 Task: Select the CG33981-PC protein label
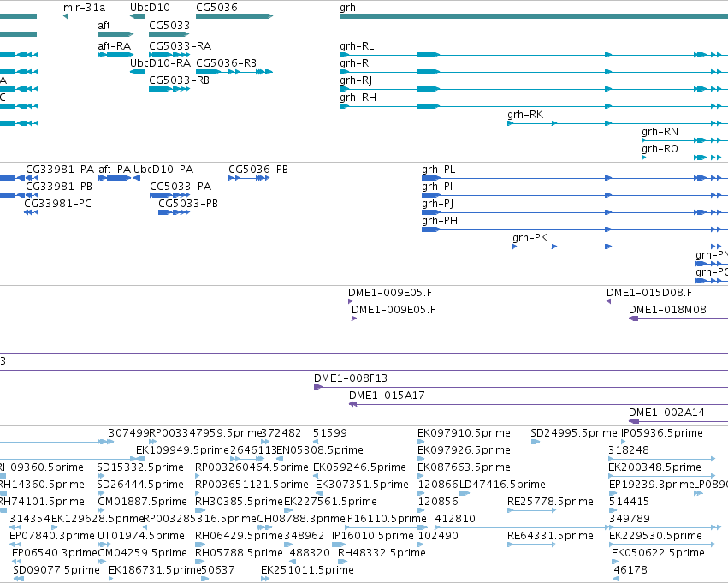click(57, 204)
